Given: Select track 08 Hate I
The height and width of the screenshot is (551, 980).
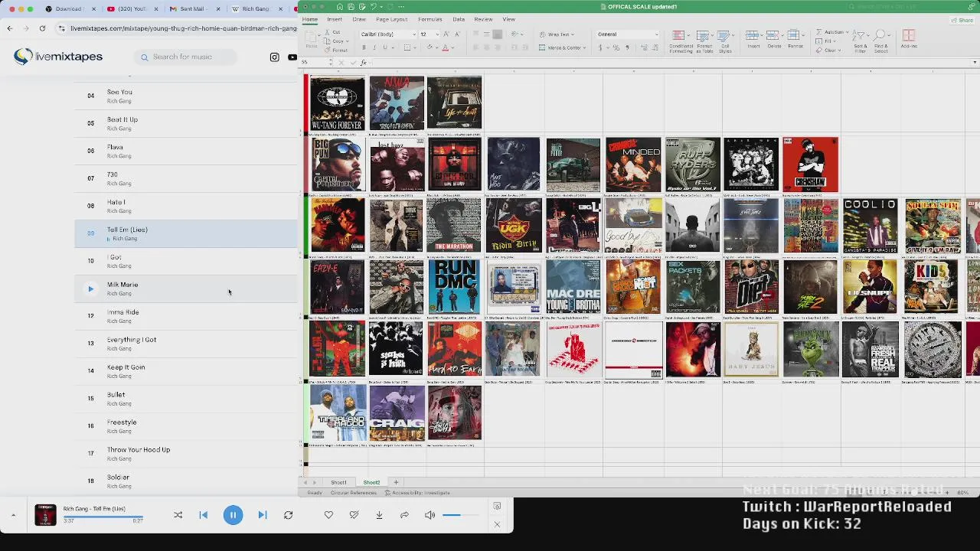Looking at the screenshot, I should [186, 206].
